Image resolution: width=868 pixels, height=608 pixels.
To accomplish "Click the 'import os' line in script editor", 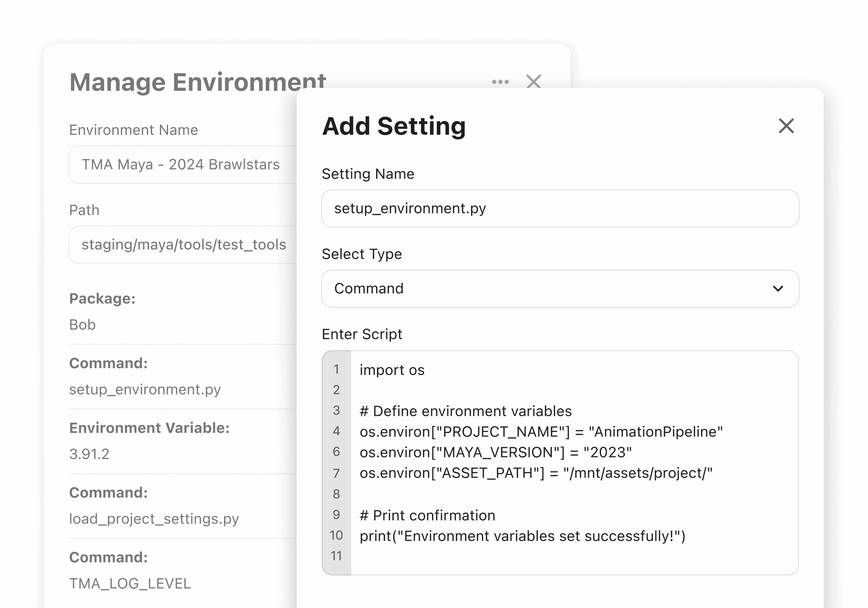I will tap(392, 370).
